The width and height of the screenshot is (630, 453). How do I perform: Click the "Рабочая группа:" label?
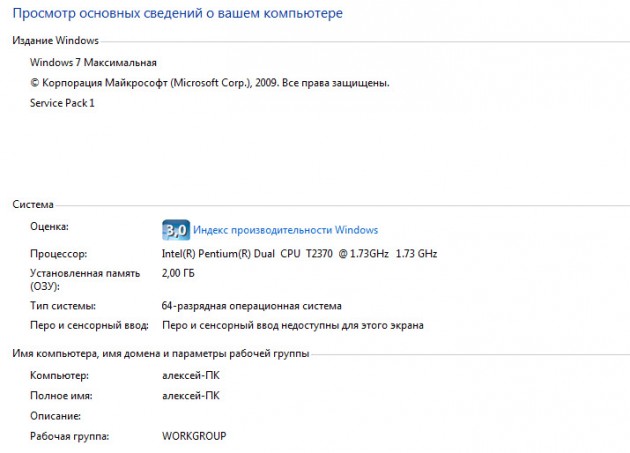[x=70, y=437]
